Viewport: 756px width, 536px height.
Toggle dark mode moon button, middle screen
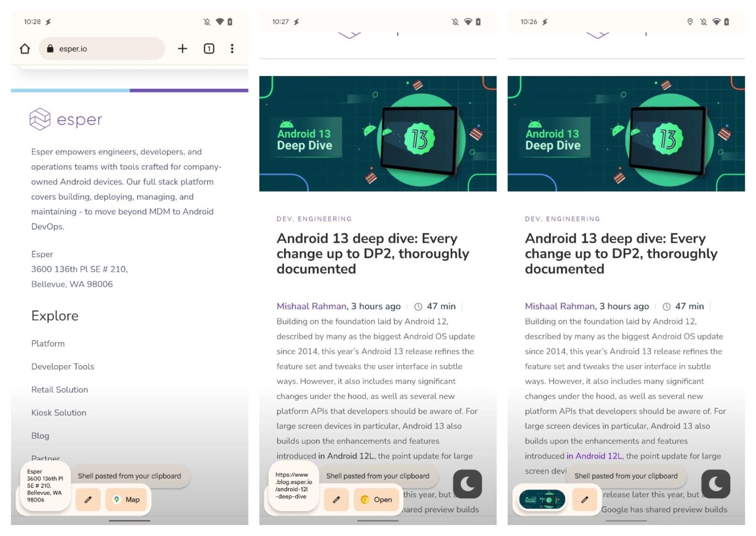point(467,484)
